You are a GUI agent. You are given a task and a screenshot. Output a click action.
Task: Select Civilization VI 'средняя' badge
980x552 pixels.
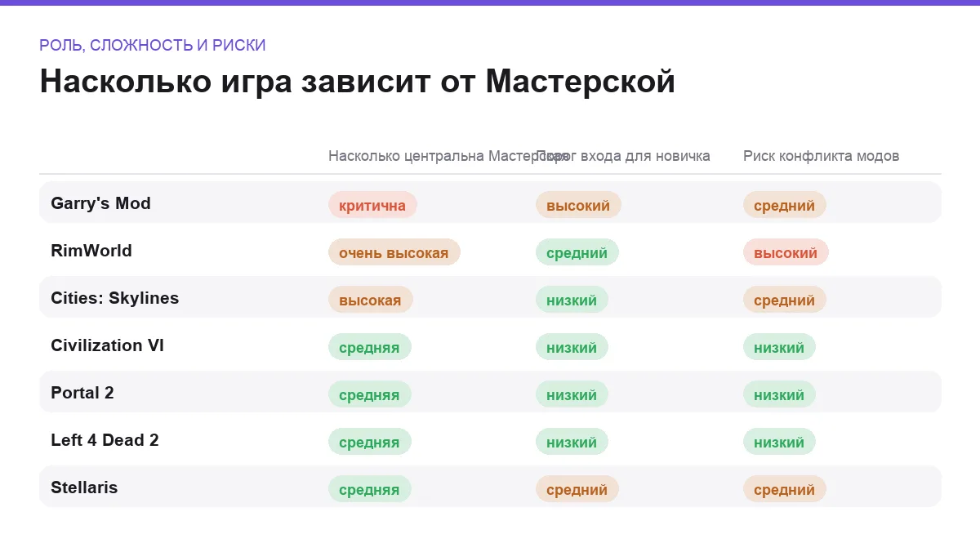click(370, 347)
